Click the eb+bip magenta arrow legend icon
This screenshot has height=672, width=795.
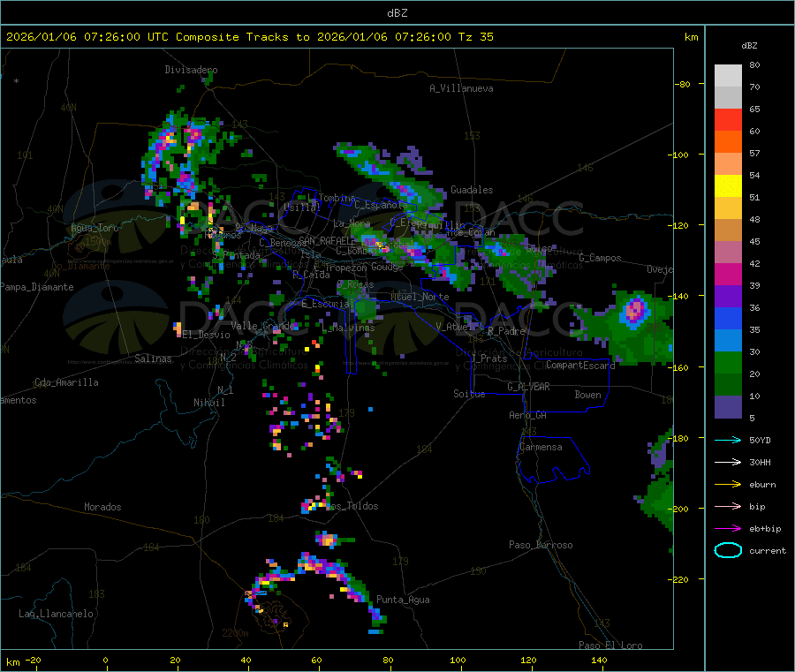pos(728,528)
